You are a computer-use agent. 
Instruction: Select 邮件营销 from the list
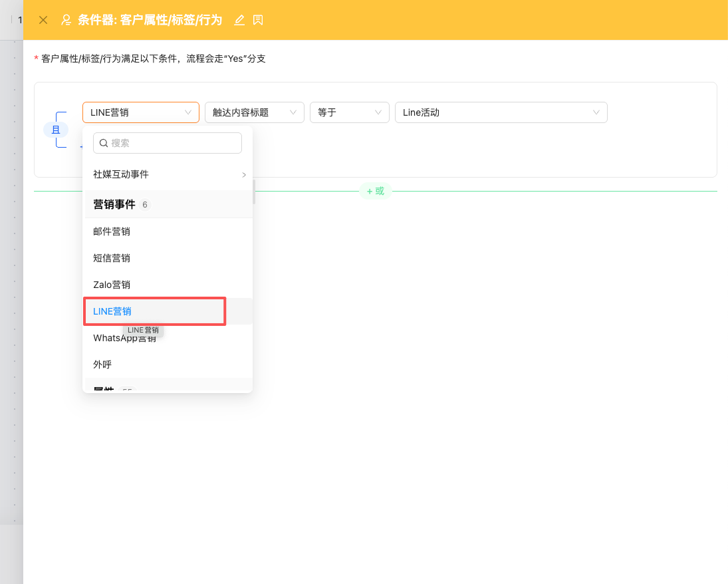tap(112, 231)
